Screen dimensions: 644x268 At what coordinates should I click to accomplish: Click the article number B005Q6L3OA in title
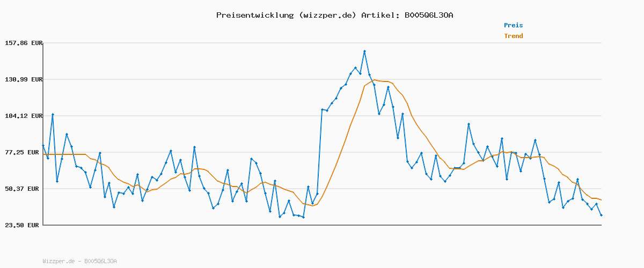(429, 15)
